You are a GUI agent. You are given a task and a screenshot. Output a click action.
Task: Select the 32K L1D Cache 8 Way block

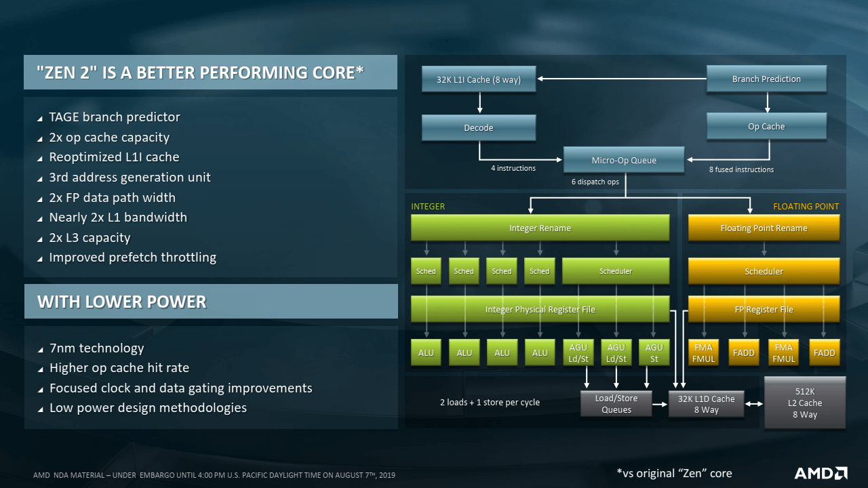tap(706, 404)
